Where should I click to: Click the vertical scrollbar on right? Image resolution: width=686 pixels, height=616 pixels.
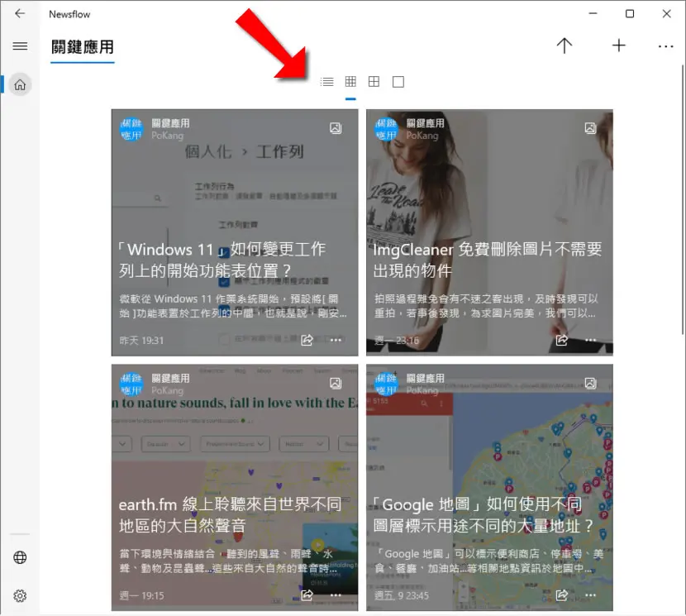pos(683,199)
